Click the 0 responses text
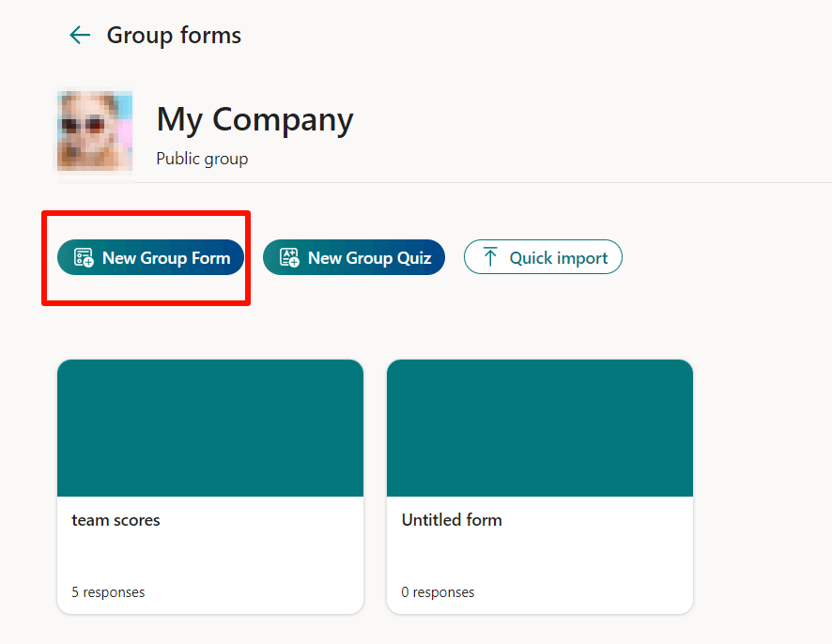The image size is (832, 644). 438,592
